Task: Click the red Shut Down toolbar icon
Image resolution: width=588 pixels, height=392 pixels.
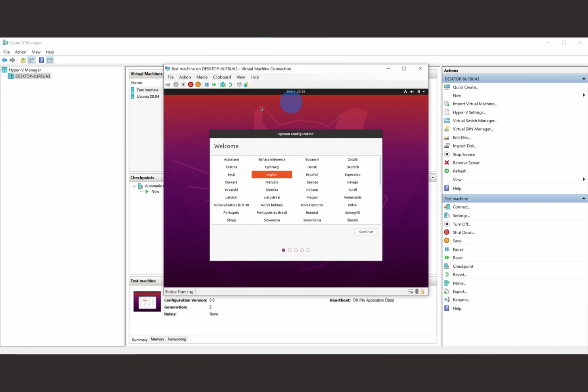Action: (x=191, y=85)
